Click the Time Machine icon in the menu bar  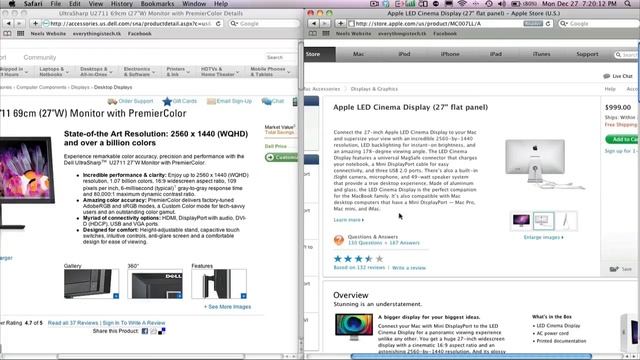489,4
